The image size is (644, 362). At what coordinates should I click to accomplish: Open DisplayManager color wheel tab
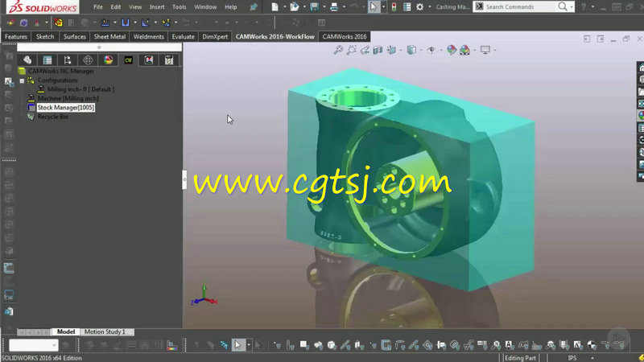click(x=108, y=60)
